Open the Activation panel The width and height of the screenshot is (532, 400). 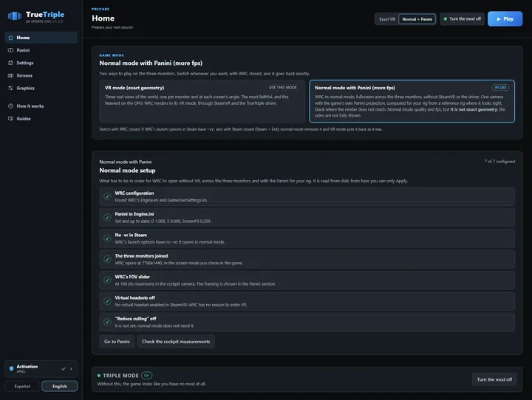(41, 369)
